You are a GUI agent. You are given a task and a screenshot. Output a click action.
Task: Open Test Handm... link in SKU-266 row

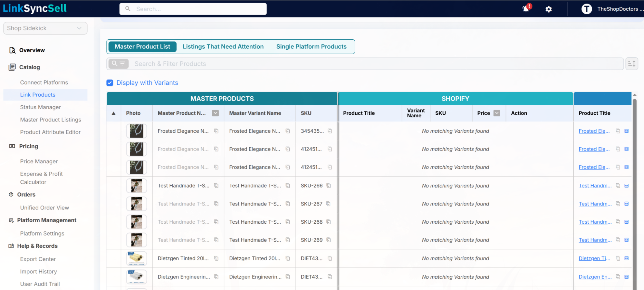coord(595,186)
